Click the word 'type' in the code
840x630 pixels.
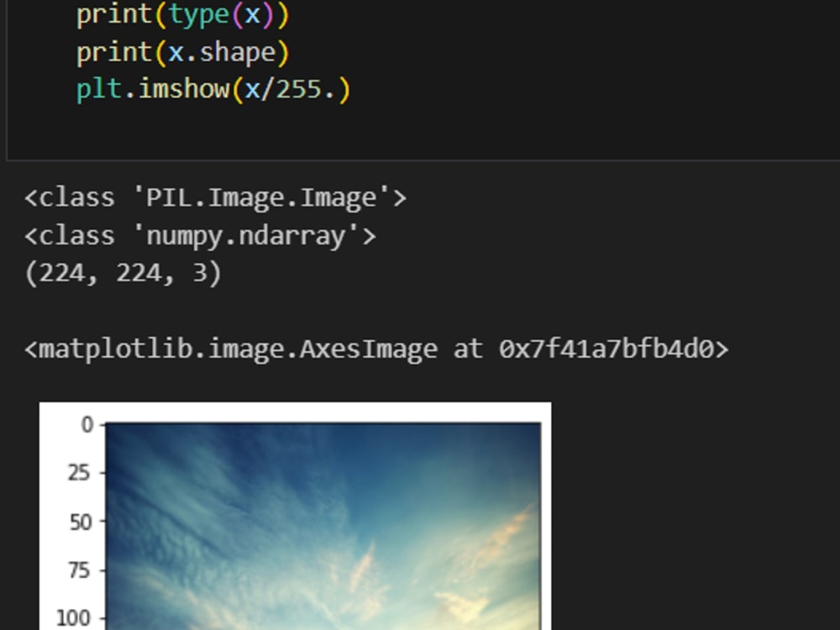tap(199, 14)
